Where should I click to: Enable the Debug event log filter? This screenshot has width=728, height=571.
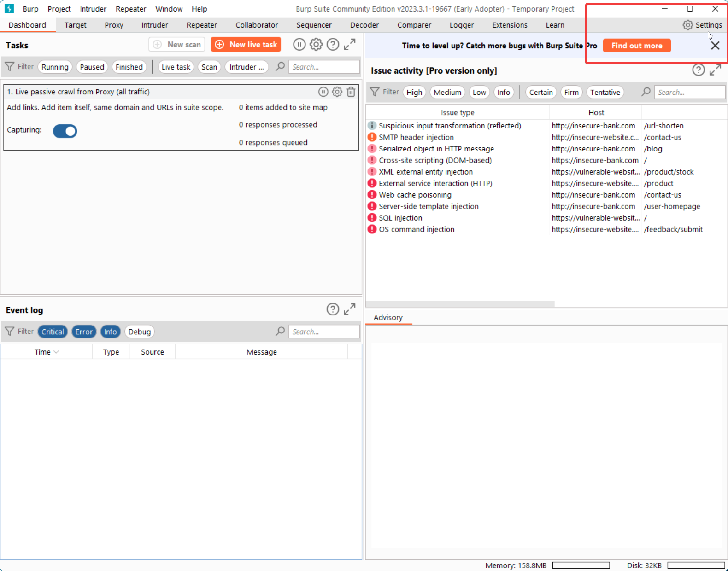[x=139, y=332]
